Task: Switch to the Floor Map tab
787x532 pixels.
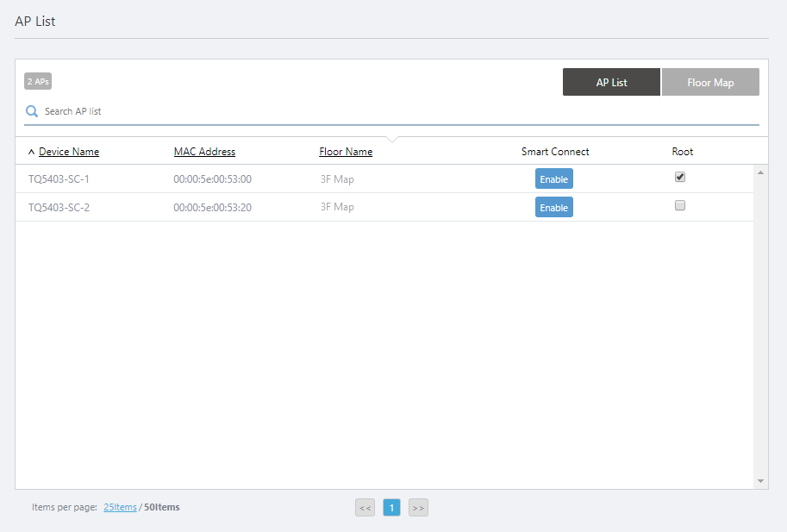Action: [x=710, y=83]
